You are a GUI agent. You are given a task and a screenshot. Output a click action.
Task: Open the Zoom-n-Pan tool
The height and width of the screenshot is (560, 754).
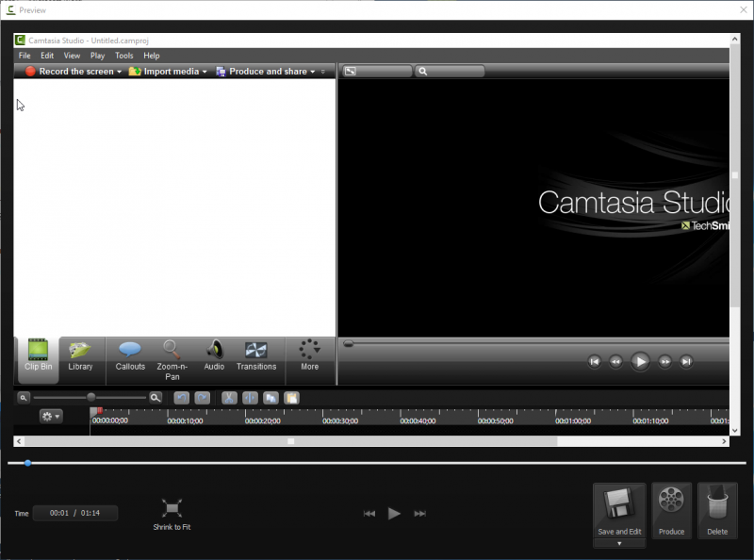[x=172, y=360]
